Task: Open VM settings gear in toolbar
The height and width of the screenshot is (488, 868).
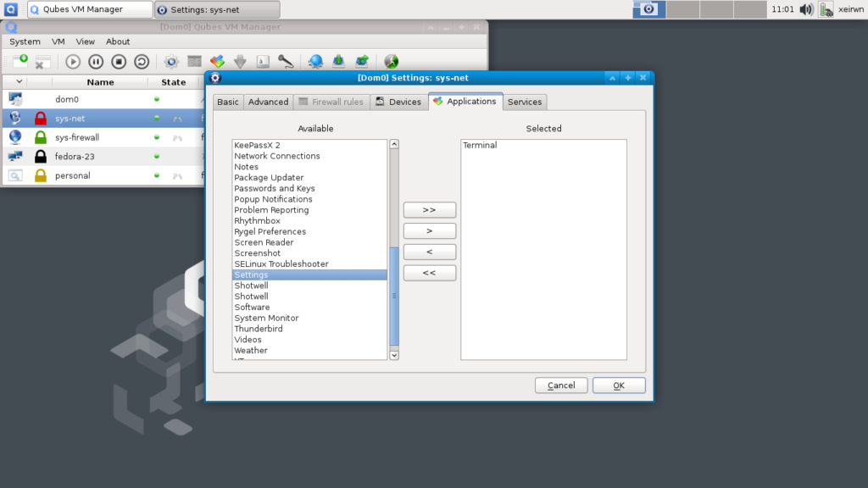Action: 171,61
